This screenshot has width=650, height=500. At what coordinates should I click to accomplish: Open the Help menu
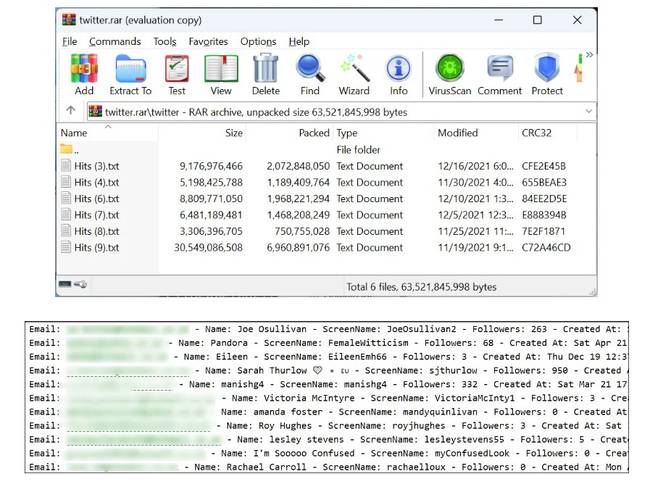[299, 41]
